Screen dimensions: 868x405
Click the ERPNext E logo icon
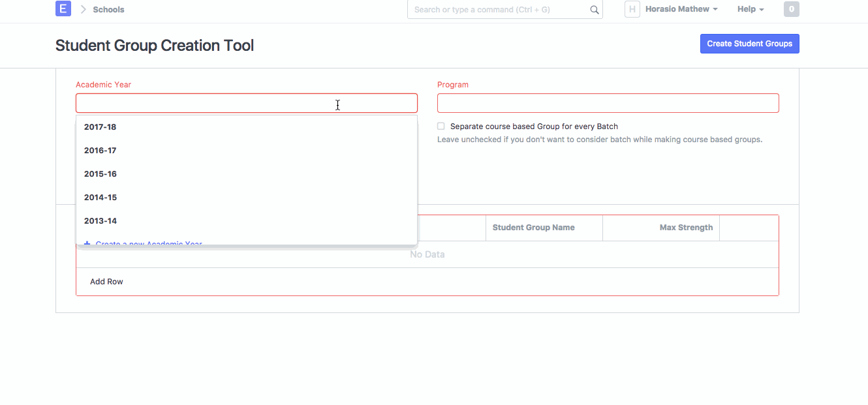[63, 9]
